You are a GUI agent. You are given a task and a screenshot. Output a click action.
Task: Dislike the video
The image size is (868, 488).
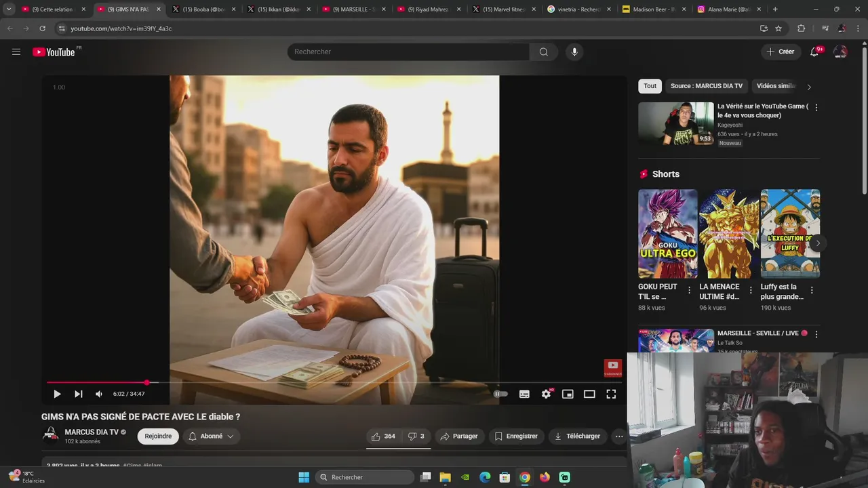pyautogui.click(x=416, y=436)
